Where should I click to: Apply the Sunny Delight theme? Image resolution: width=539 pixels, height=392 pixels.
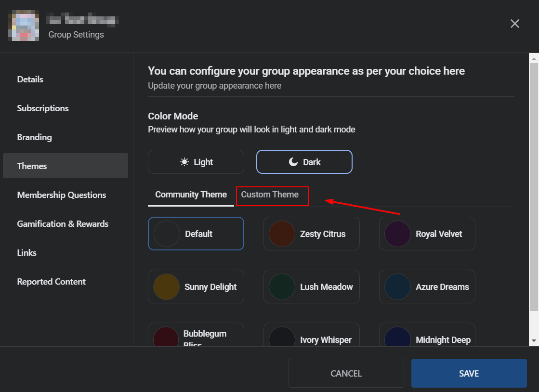tap(196, 287)
